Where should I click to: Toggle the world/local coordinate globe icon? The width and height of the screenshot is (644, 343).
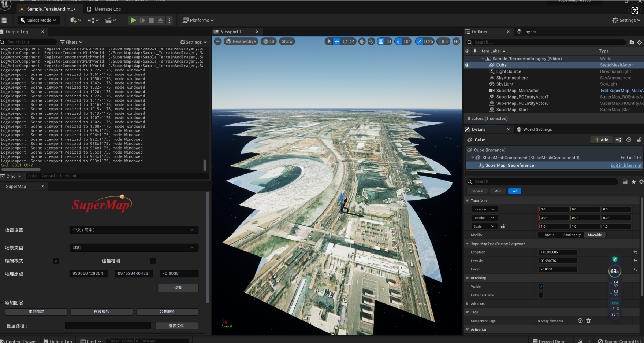[362, 41]
